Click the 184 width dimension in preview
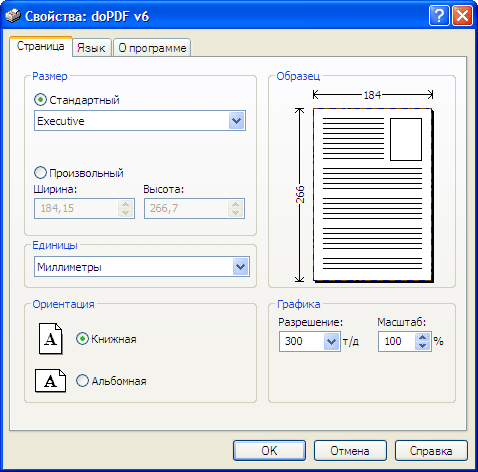Viewport: 478px width, 472px height. 372,95
